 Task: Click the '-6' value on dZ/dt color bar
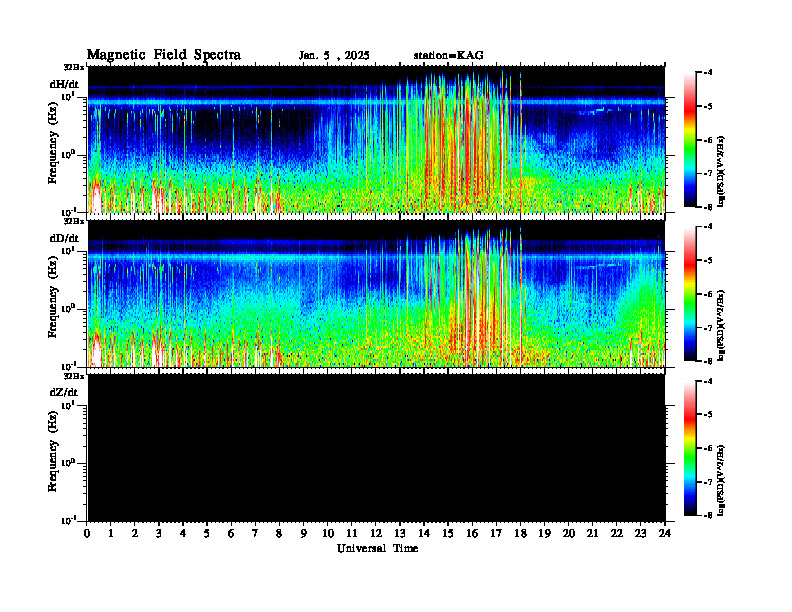709,448
